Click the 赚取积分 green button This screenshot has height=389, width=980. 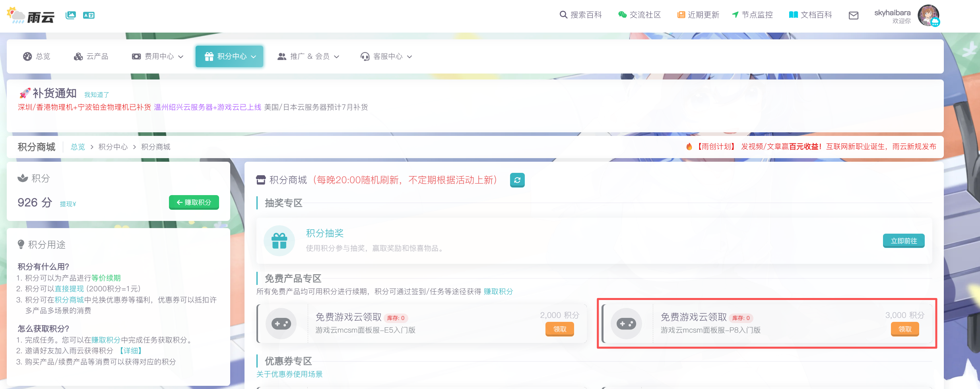194,202
